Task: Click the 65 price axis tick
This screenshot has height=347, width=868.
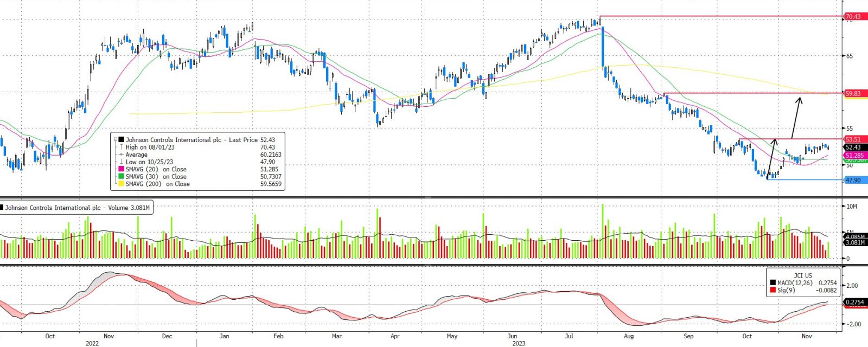Action: (850, 56)
